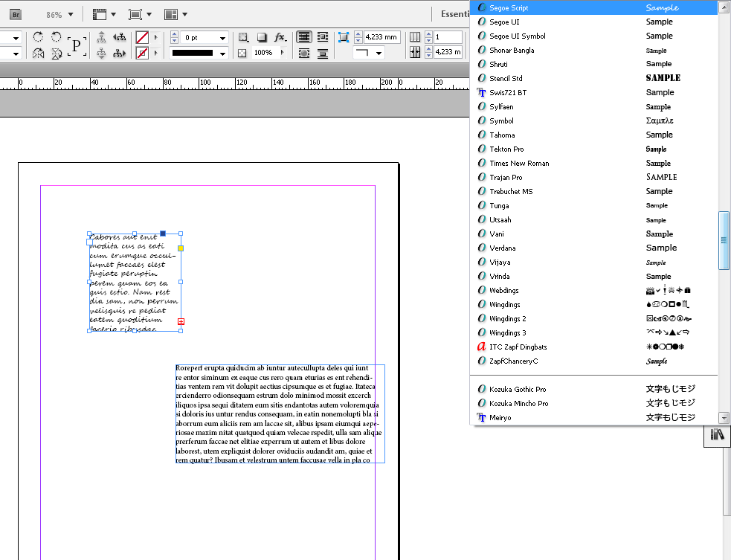Viewport: 731px width, 560px height.
Task: Select Kozuka Gothic Pro font
Action: click(593, 390)
